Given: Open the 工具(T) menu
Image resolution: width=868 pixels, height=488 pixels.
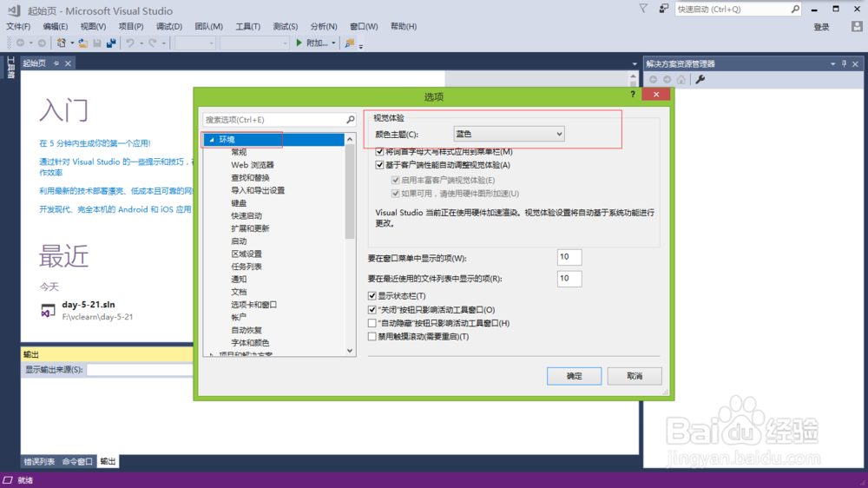Looking at the screenshot, I should point(248,27).
